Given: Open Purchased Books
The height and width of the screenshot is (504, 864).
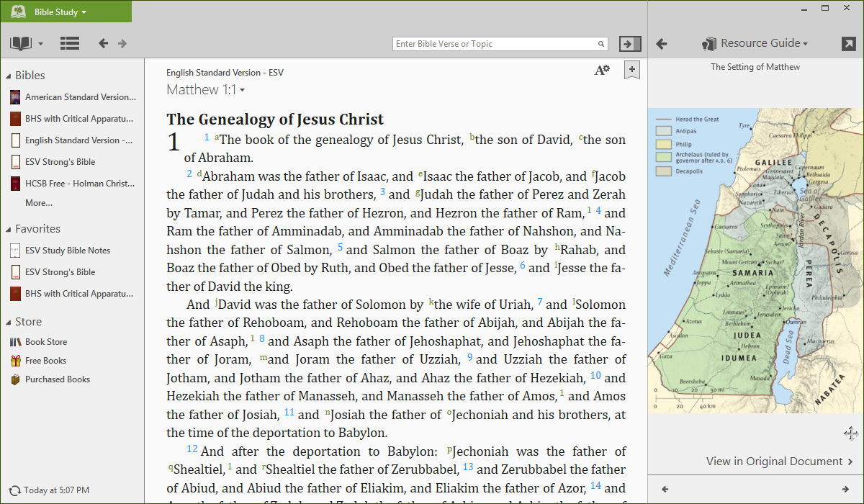Looking at the screenshot, I should 58,379.
